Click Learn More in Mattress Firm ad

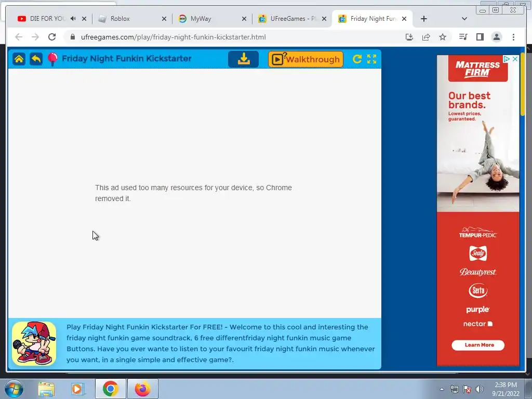478,345
